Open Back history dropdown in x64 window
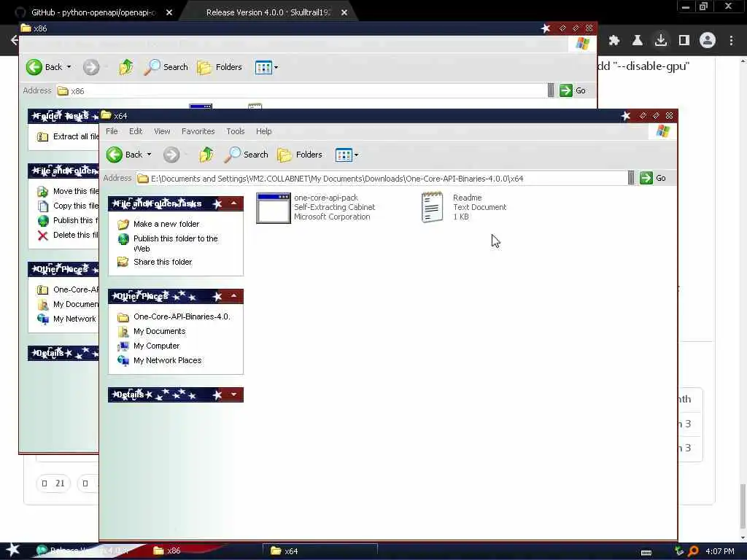 149,155
